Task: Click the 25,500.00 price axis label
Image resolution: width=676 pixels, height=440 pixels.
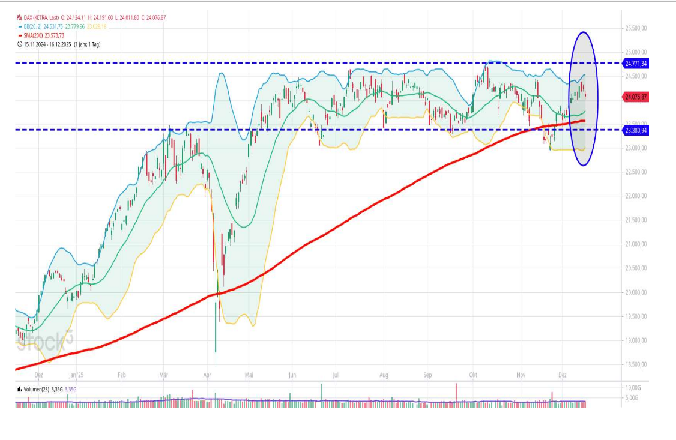Action: (x=636, y=28)
